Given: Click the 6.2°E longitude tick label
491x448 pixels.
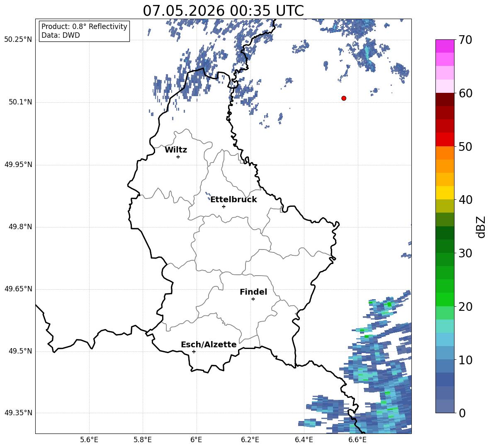Looking at the screenshot, I should pos(250,440).
